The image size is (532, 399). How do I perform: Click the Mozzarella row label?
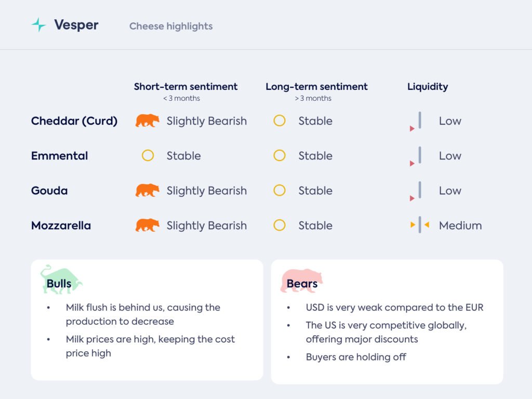[61, 225]
